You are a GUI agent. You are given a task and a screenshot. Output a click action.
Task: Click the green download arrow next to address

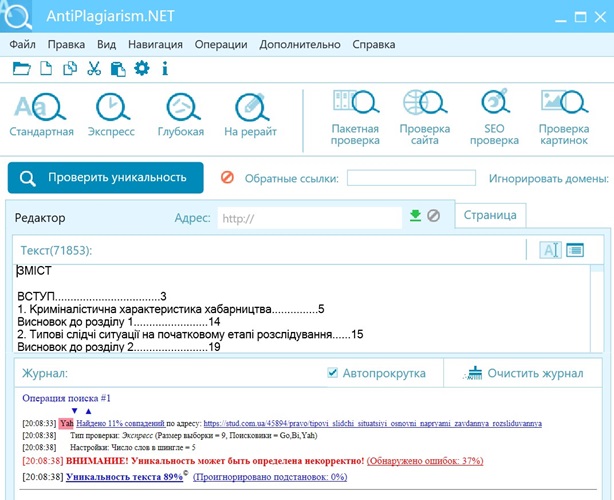tap(415, 215)
